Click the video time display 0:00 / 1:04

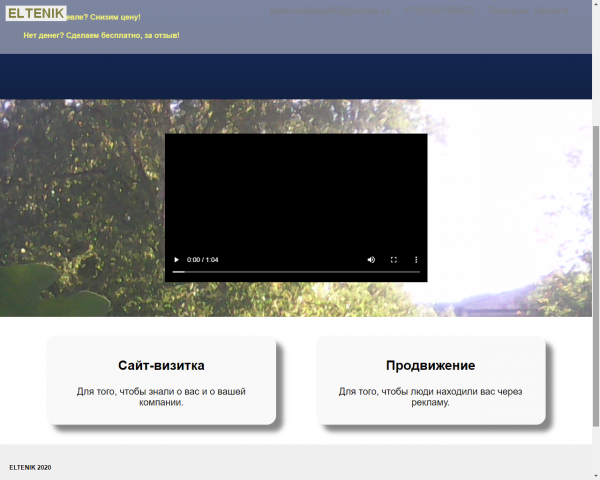[x=202, y=260]
